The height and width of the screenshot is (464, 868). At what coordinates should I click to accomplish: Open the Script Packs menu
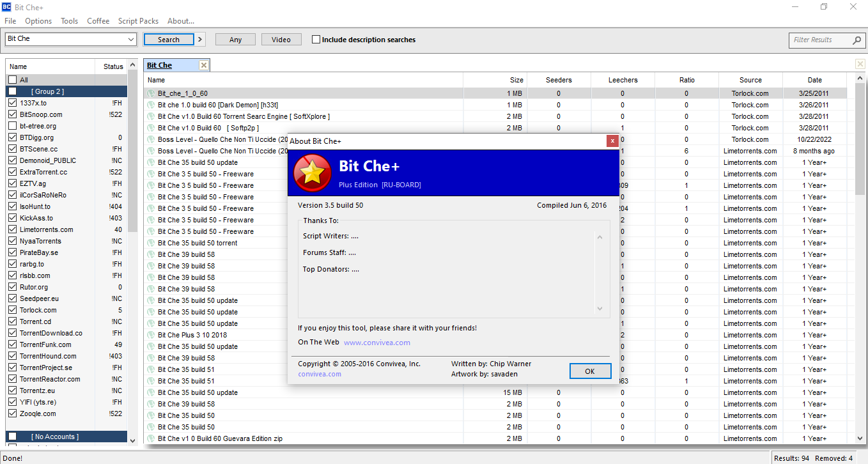(139, 21)
